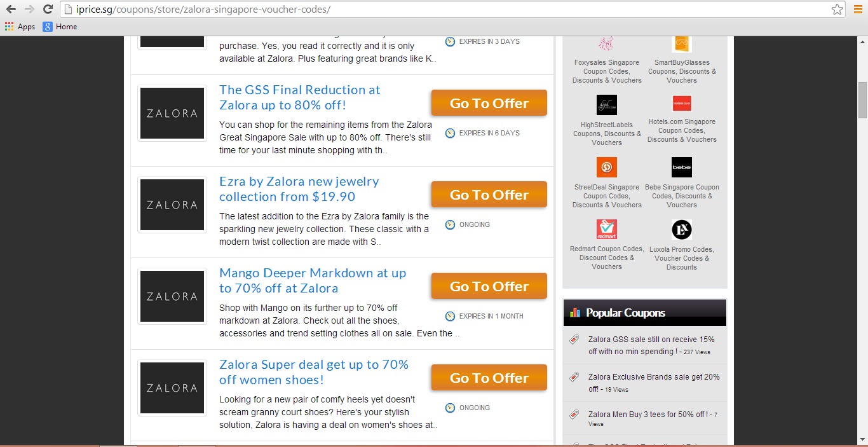Image resolution: width=868 pixels, height=447 pixels.
Task: Click clock icon next to Expires in 1 month
Action: coord(450,316)
